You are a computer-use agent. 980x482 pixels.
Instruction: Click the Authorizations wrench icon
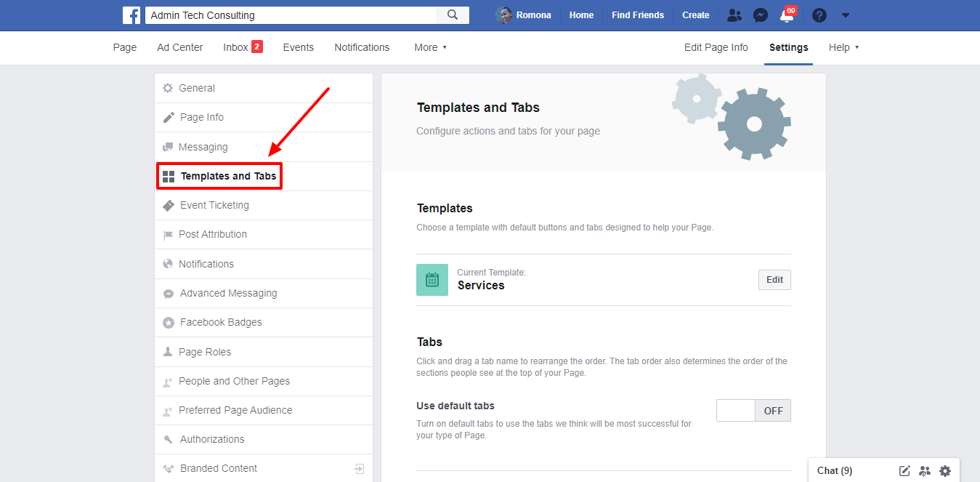169,440
